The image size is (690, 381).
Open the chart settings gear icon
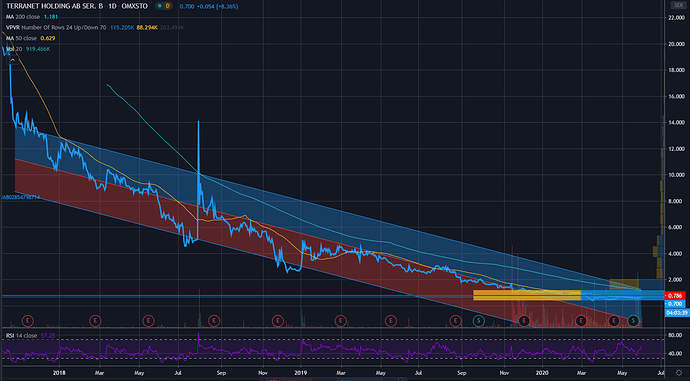pos(679,373)
